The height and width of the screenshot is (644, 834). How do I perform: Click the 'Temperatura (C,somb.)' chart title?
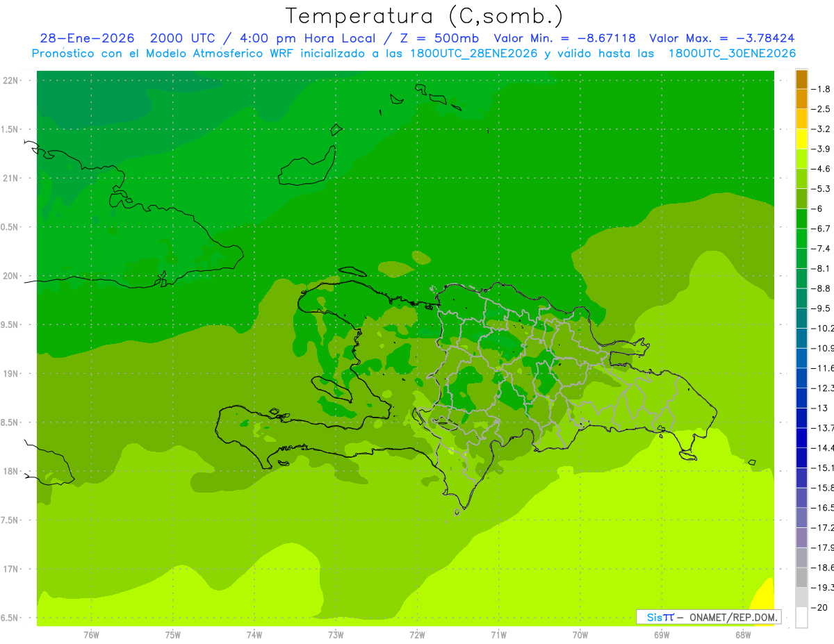tap(425, 16)
